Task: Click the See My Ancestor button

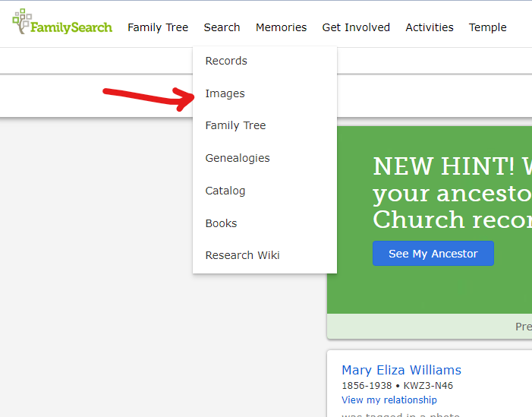Action: click(433, 254)
